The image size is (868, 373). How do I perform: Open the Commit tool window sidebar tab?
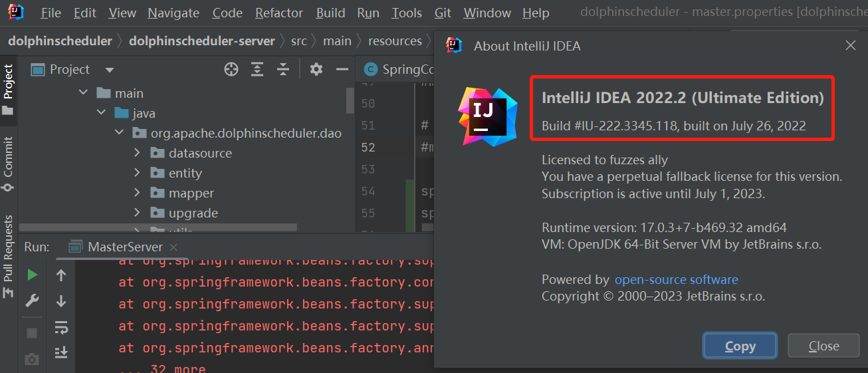8,164
